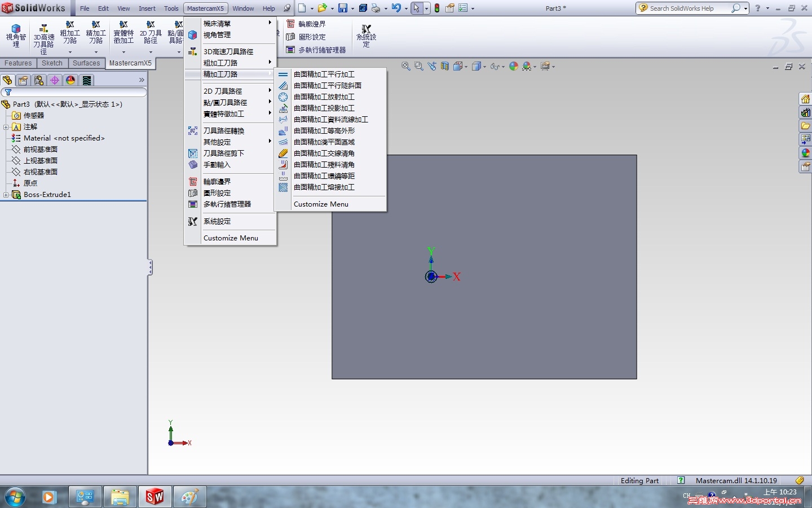812x508 pixels.
Task: Click the Previous View icon
Action: [432, 66]
